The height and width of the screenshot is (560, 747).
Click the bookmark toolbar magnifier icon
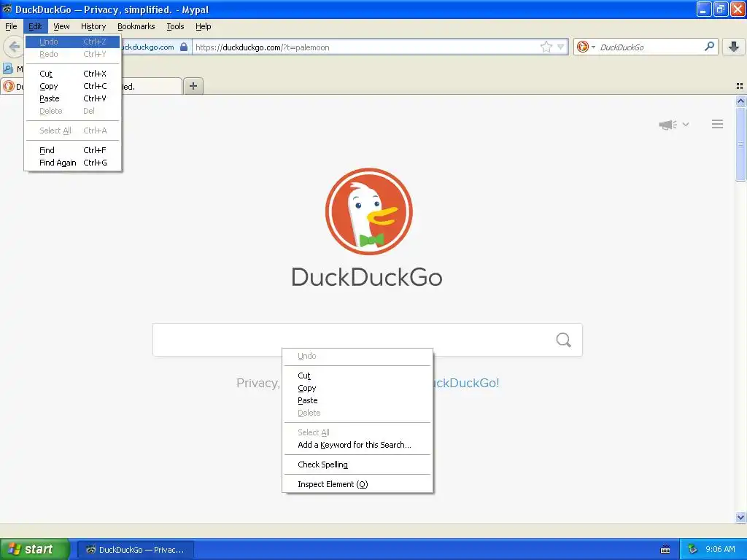point(7,69)
